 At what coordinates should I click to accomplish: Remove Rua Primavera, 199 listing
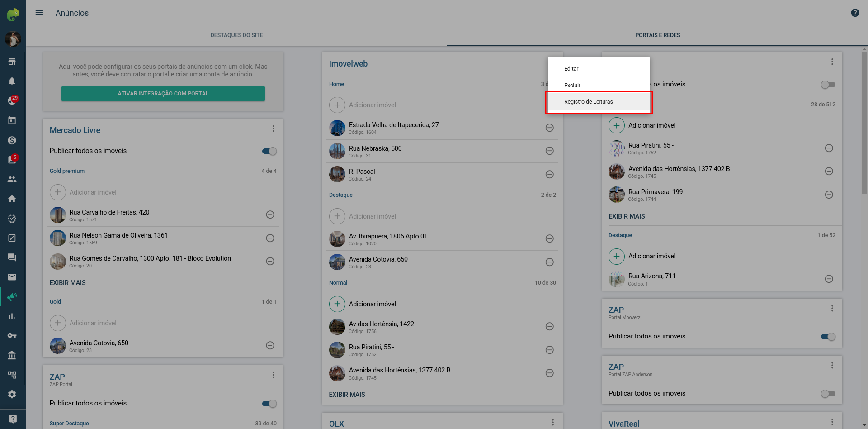pyautogui.click(x=829, y=195)
